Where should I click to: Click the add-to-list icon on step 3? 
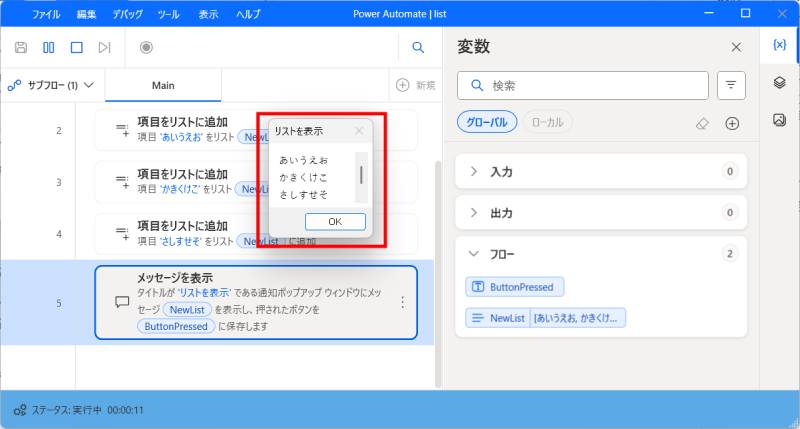[122, 182]
